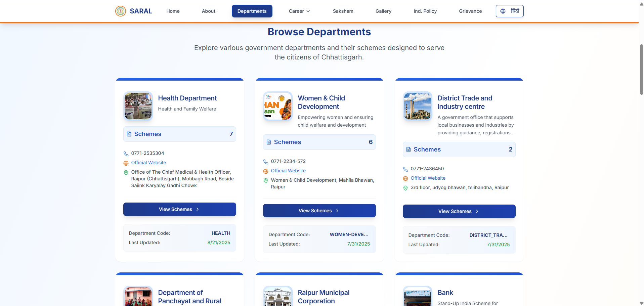Open the Saksham menu item
Image resolution: width=644 pixels, height=306 pixels.
(343, 11)
